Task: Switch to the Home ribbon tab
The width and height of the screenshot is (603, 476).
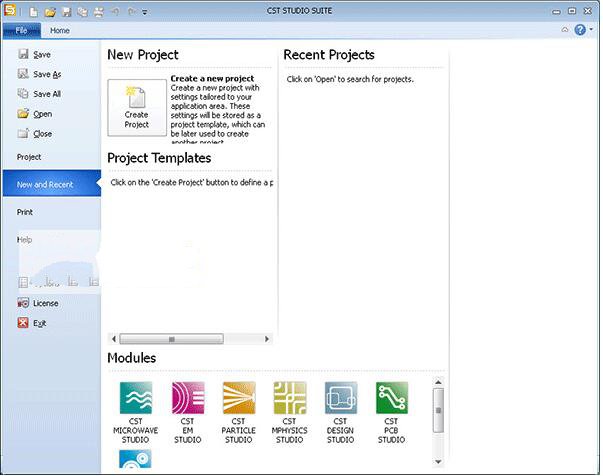Action: point(60,30)
